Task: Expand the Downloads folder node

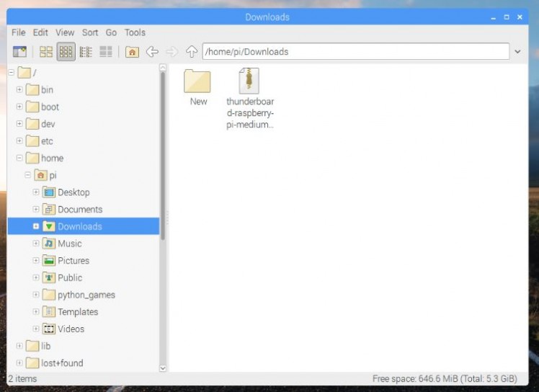Action: [36, 226]
